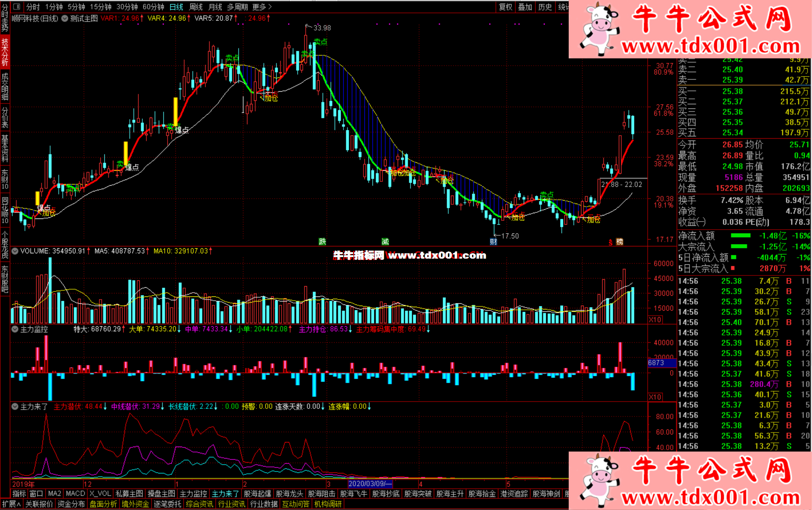Toggle 复权 price adjustment
The width and height of the screenshot is (812, 510).
click(x=505, y=7)
